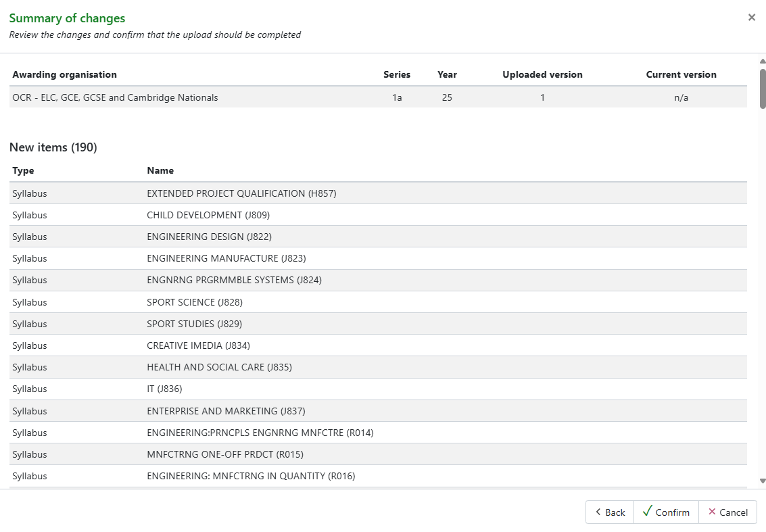Close the Summary of changes dialog
The width and height of the screenshot is (766, 532).
point(751,18)
